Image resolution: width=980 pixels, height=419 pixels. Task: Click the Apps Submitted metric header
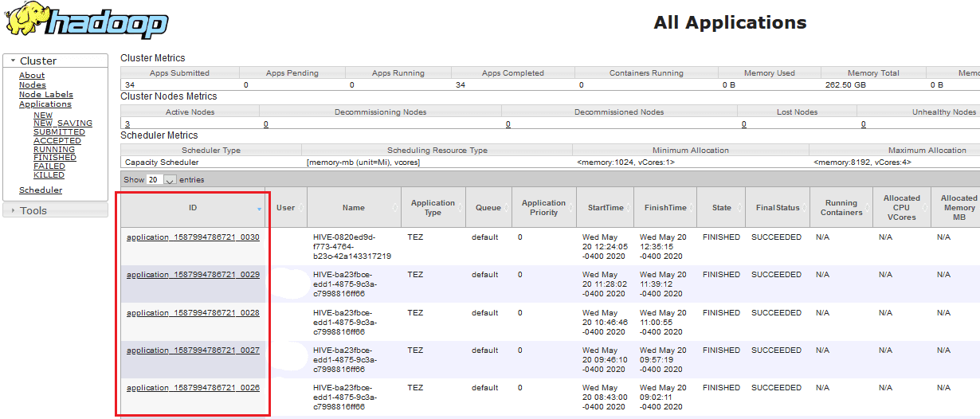[x=179, y=73]
